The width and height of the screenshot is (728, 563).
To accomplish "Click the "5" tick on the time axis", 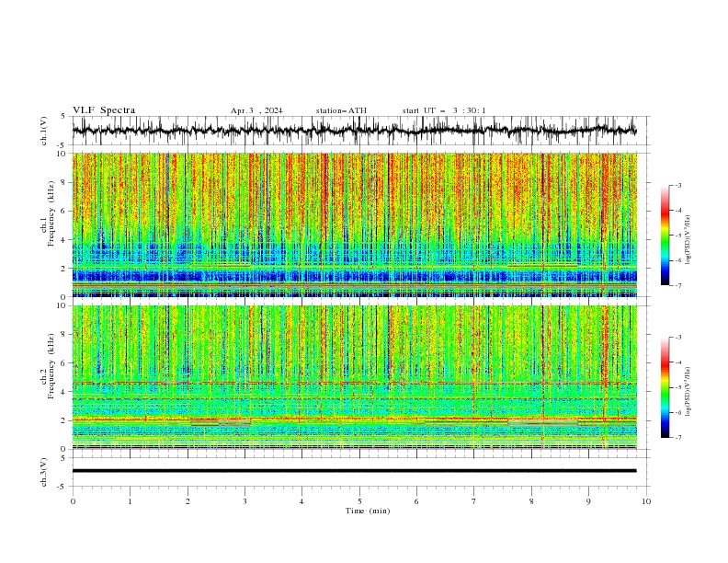I will click(359, 501).
